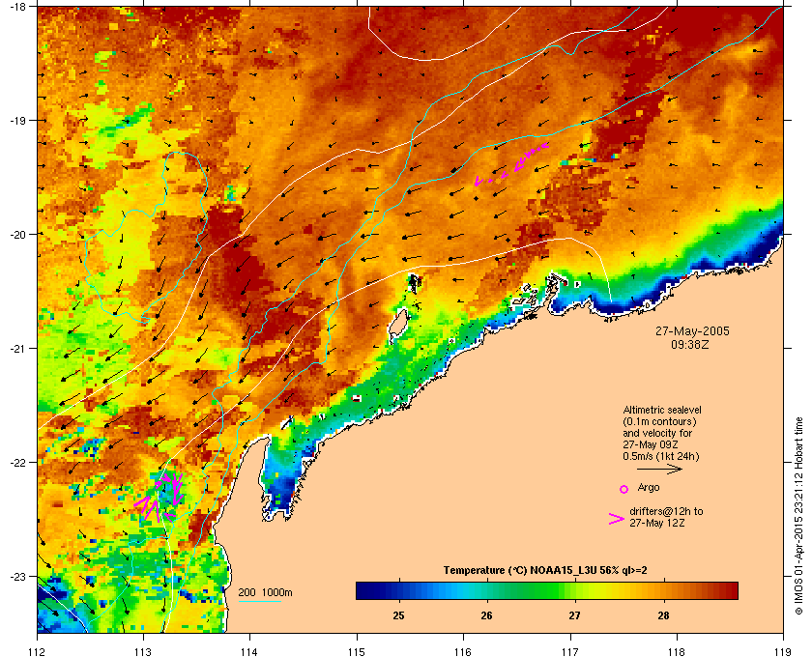
Task: Click the colorbar tick label 26
Action: click(486, 615)
